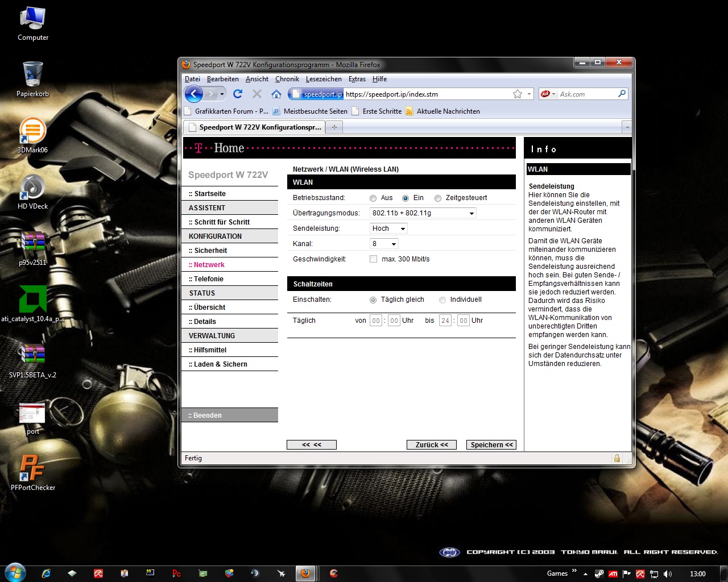The image size is (728, 582).
Task: Open the Lesezeichen menu
Action: click(x=324, y=79)
